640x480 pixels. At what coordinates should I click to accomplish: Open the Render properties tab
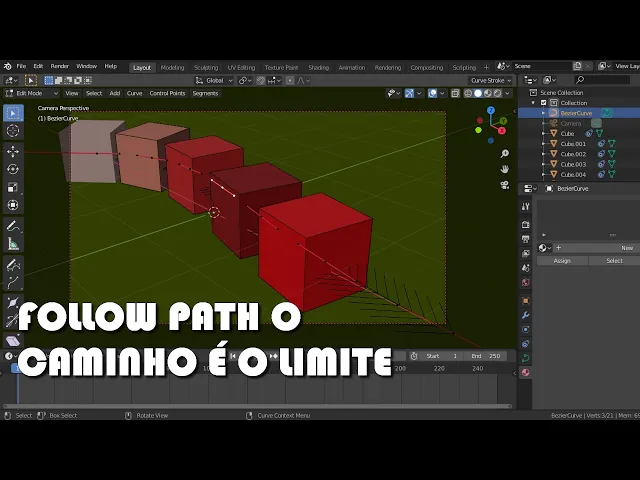click(526, 224)
